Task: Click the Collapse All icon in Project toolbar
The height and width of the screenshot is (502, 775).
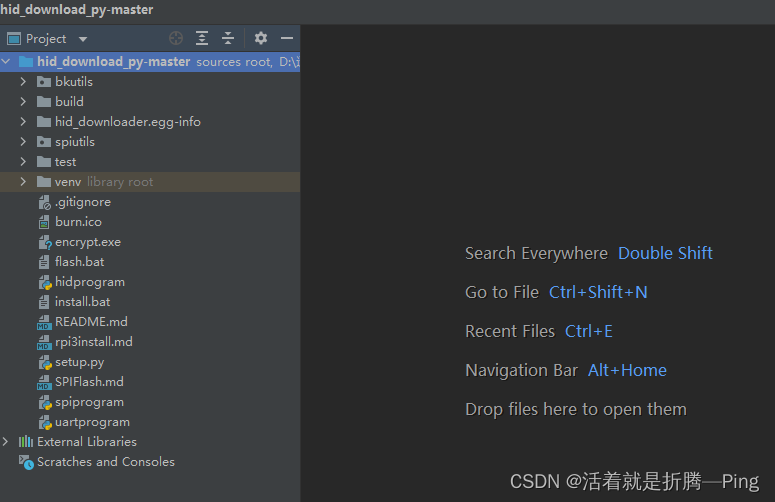Action: 228,38
